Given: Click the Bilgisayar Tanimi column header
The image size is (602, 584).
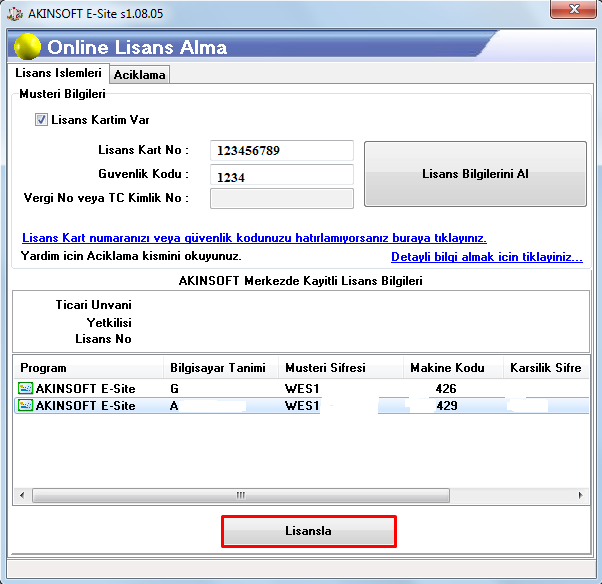Looking at the screenshot, I should click(221, 367).
